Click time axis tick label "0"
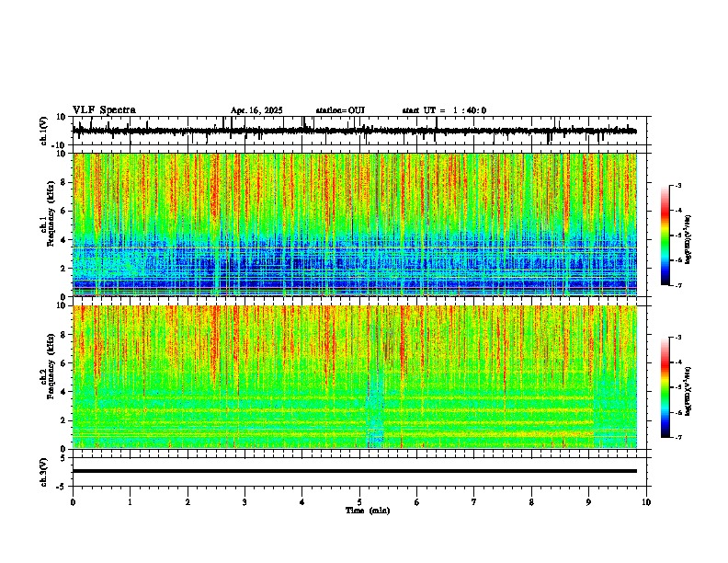The image size is (728, 563). point(73,502)
